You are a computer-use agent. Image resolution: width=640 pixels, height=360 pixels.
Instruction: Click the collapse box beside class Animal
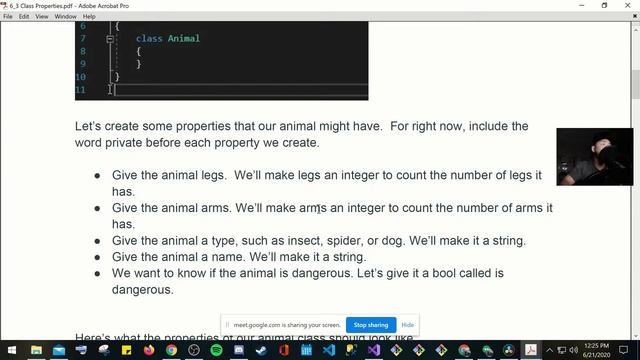click(110, 39)
